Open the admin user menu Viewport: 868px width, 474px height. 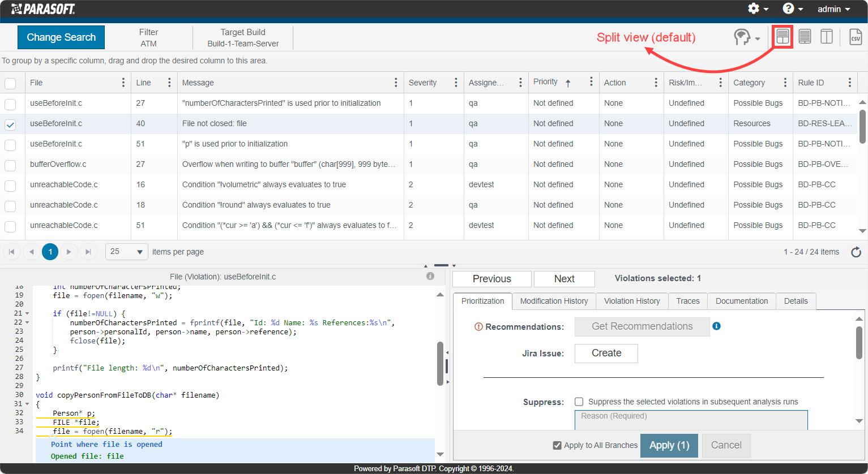pos(833,9)
